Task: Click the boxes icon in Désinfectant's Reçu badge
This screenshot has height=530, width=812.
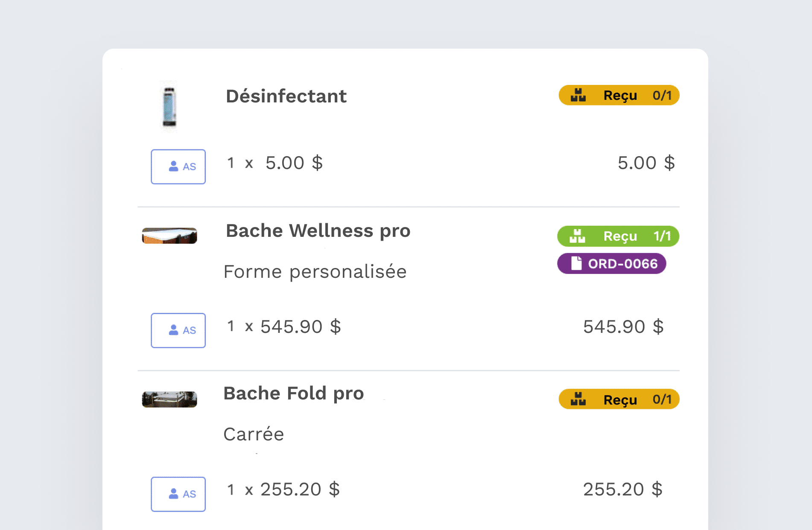Action: [x=578, y=95]
